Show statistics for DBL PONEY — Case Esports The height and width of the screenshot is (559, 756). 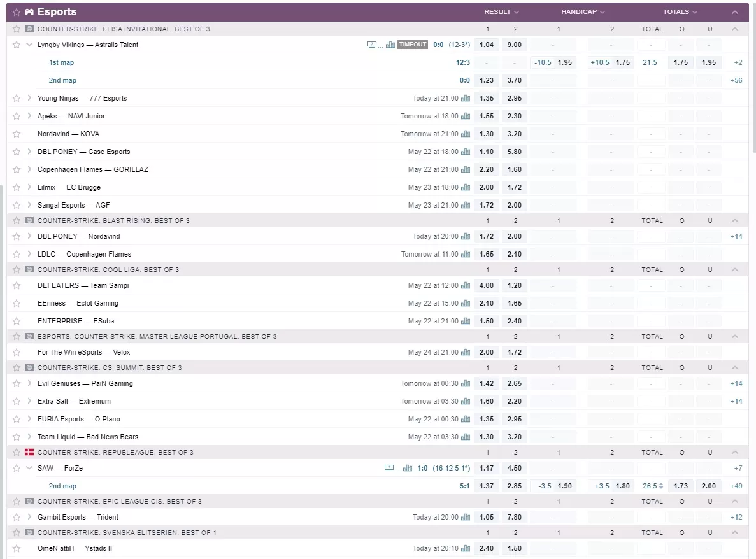click(466, 152)
